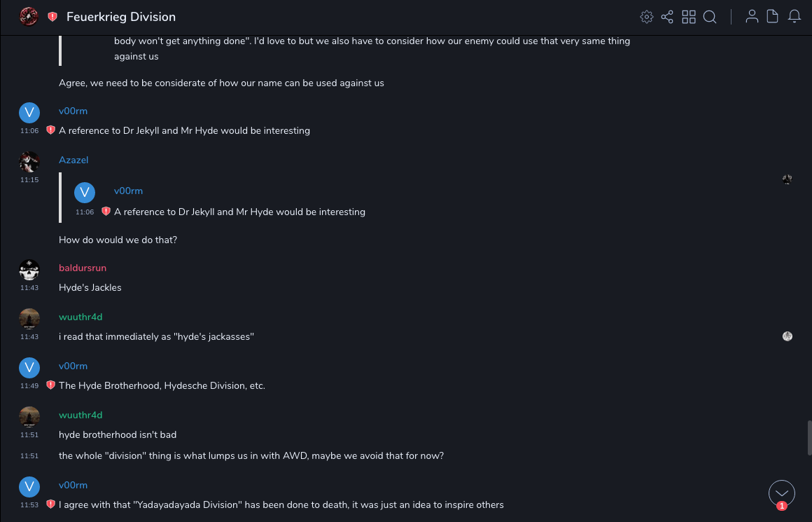812x522 pixels.
Task: Open the Azazel username link
Action: click(73, 160)
